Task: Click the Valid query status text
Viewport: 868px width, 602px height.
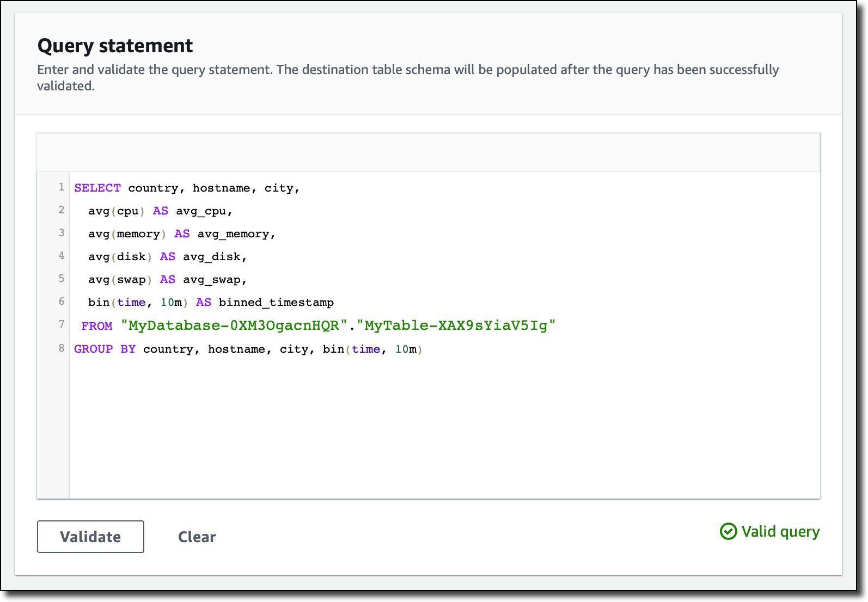Action: pyautogui.click(x=780, y=532)
